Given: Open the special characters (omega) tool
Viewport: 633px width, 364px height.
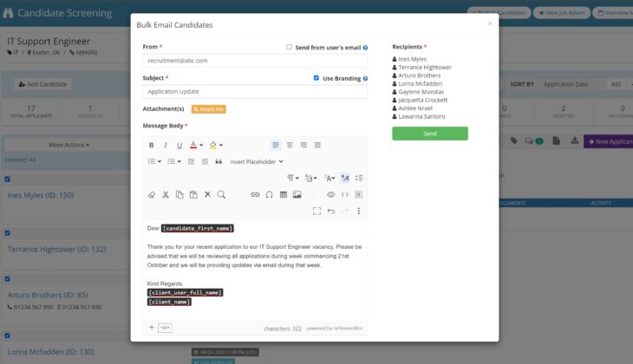Looking at the screenshot, I should coord(269,195).
